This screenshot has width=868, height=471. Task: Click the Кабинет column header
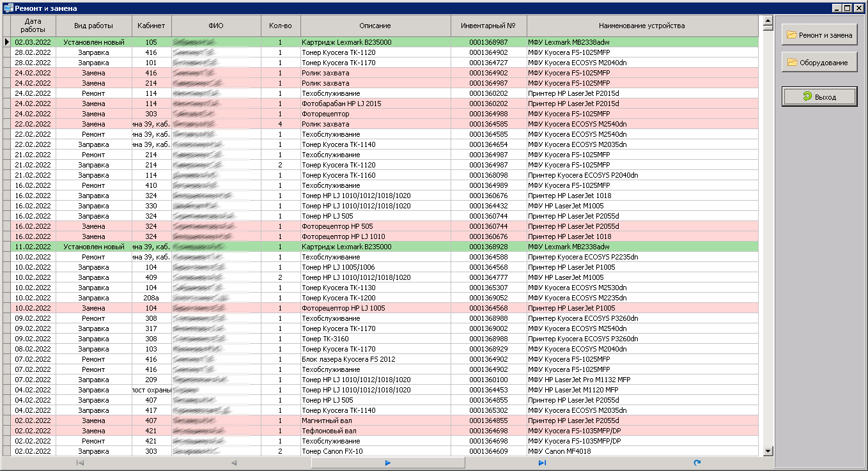tap(151, 26)
